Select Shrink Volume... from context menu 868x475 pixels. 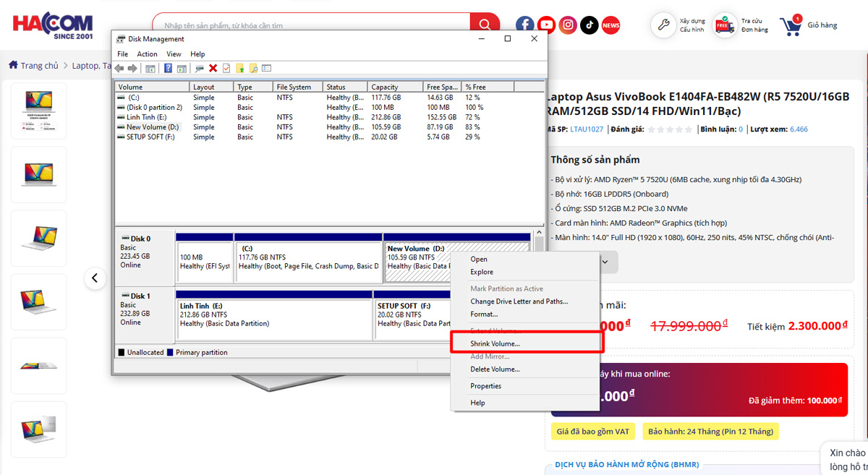pos(495,343)
